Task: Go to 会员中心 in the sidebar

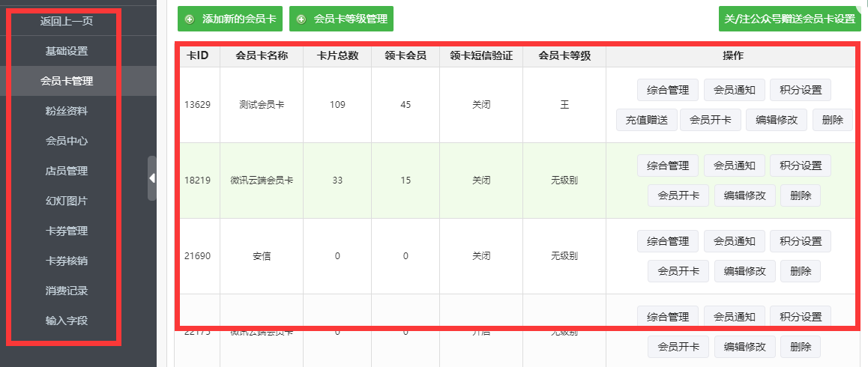Action: [67, 141]
